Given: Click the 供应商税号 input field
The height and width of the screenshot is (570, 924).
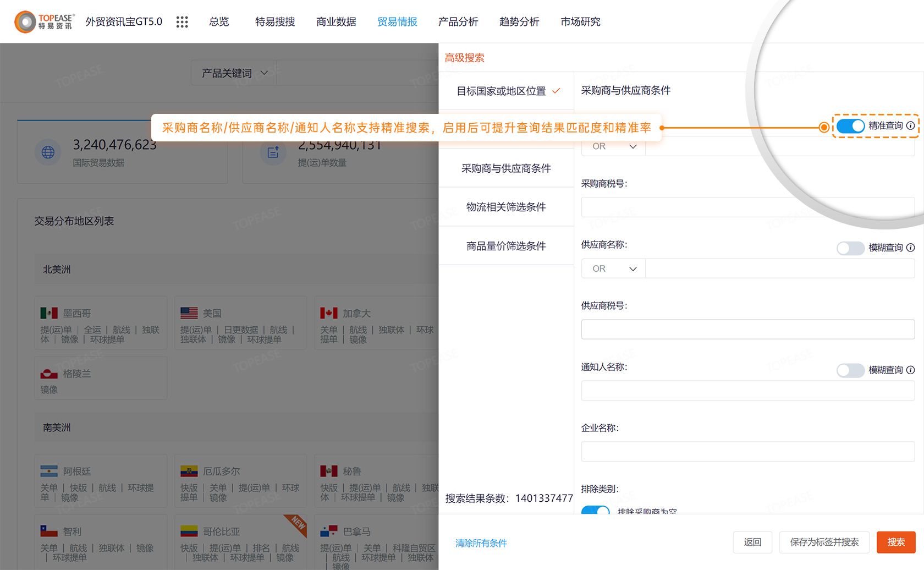Looking at the screenshot, I should pos(747,330).
